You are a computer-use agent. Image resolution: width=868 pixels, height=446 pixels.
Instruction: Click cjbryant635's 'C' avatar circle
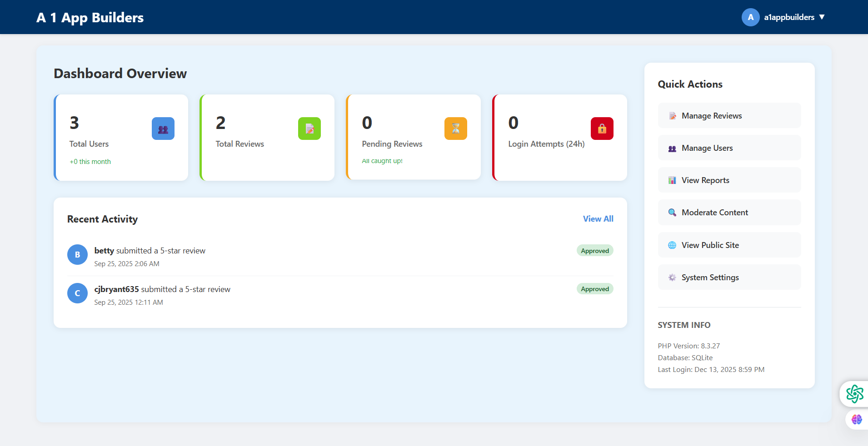coord(77,293)
